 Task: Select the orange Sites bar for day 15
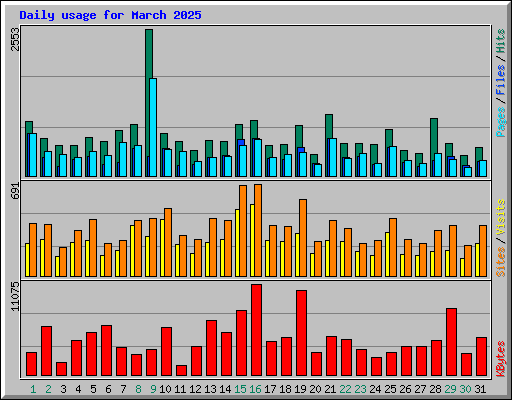click(x=243, y=231)
